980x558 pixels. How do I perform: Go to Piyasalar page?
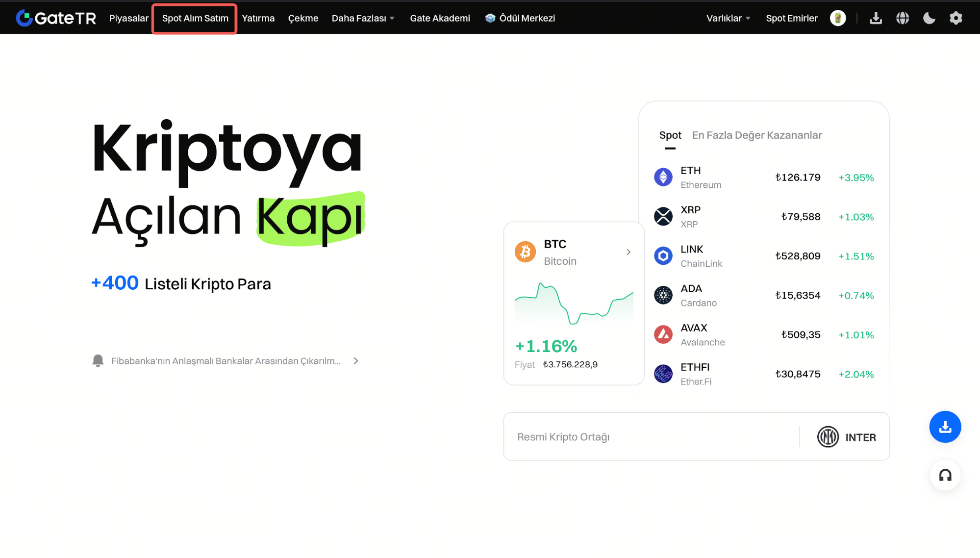click(x=128, y=18)
